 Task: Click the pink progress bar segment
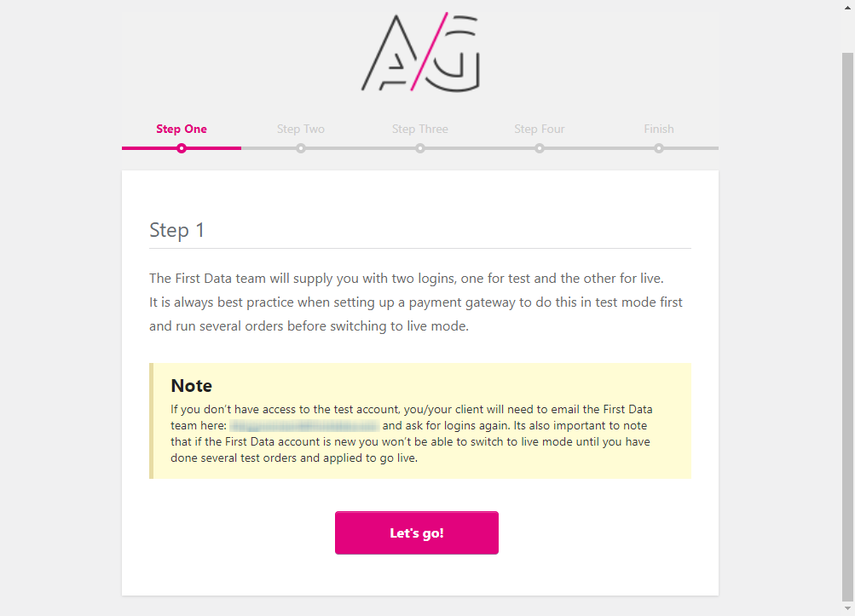tap(182, 148)
